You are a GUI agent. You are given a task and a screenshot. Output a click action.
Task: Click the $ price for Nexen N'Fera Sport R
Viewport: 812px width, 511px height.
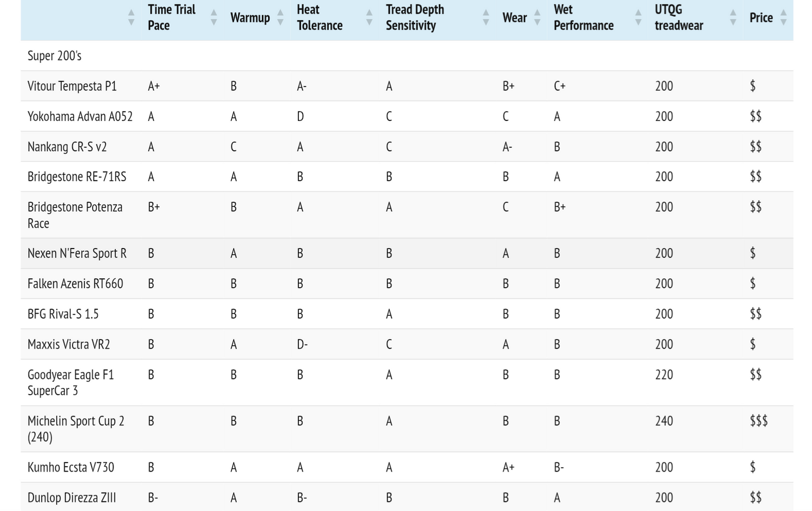pyautogui.click(x=753, y=253)
